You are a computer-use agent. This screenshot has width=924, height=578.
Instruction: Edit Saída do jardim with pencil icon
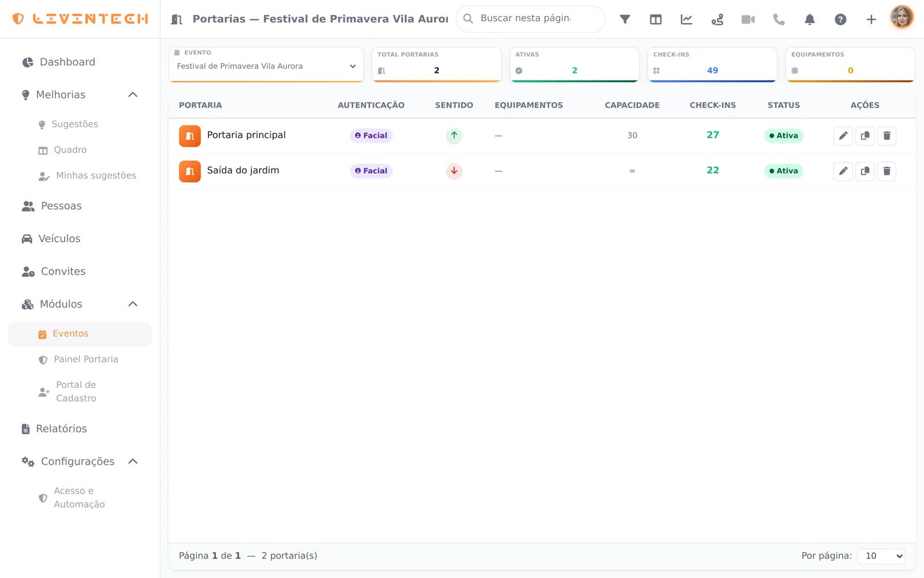click(x=843, y=171)
